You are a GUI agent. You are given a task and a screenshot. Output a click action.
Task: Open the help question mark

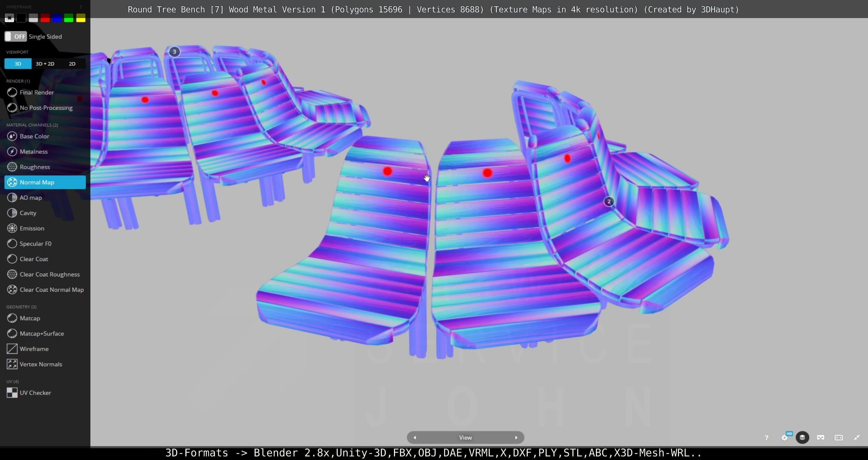tap(767, 437)
